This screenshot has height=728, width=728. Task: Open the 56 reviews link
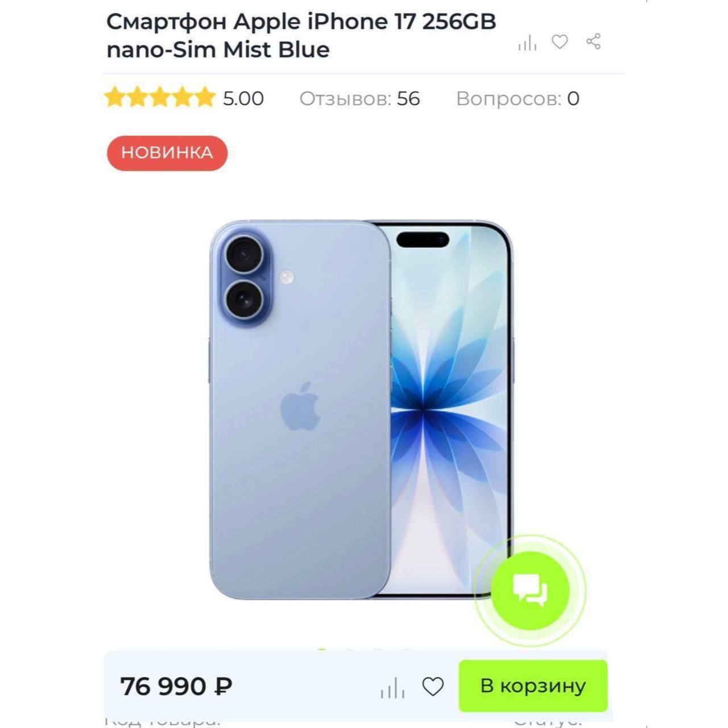(359, 98)
